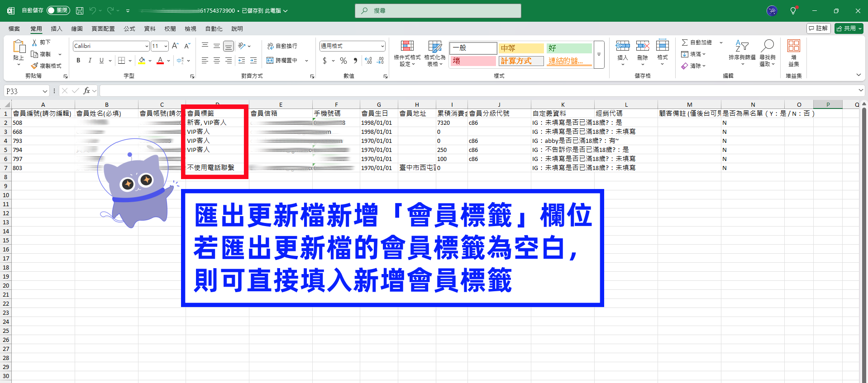Click Format as Table (格式化為表格)

(435, 53)
